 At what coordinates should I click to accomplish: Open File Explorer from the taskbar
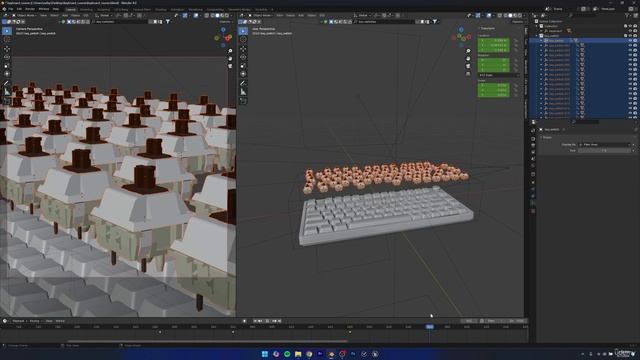pos(298,354)
